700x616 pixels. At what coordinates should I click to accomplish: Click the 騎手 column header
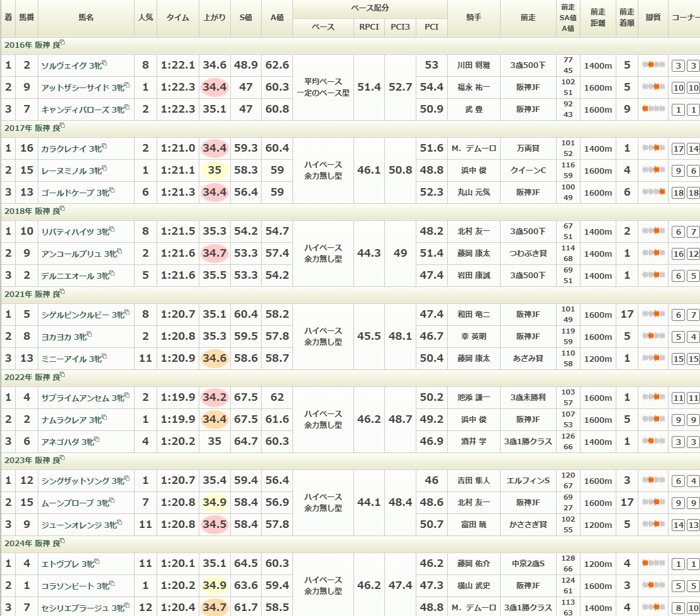point(473,18)
